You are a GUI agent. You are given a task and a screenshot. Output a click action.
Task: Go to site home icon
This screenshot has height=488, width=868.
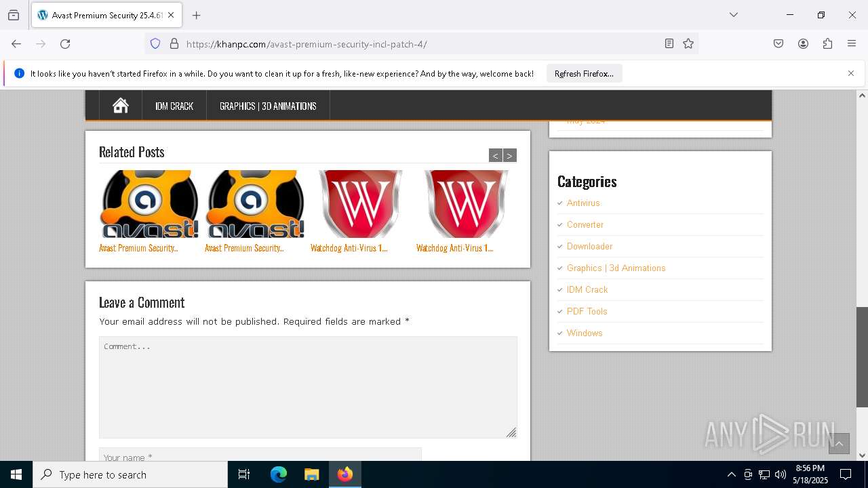point(121,106)
